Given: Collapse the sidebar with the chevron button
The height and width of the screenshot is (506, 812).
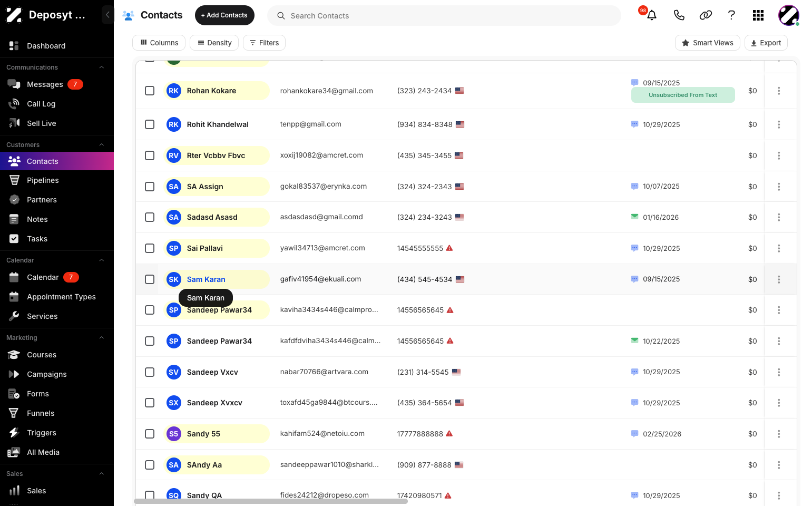Looking at the screenshot, I should (x=107, y=15).
